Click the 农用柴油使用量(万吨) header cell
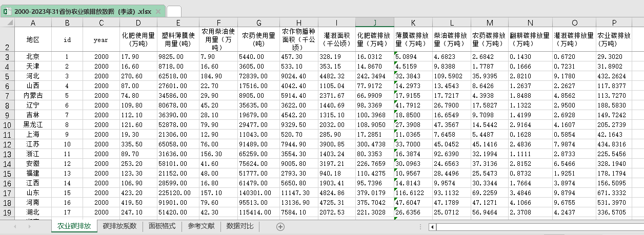 [x=218, y=39]
